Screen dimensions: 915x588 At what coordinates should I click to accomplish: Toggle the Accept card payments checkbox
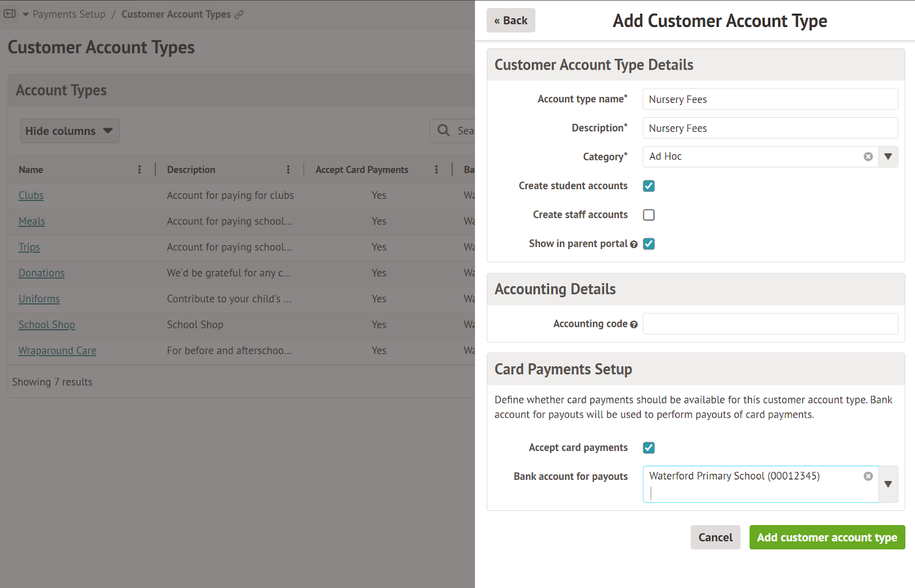point(649,447)
